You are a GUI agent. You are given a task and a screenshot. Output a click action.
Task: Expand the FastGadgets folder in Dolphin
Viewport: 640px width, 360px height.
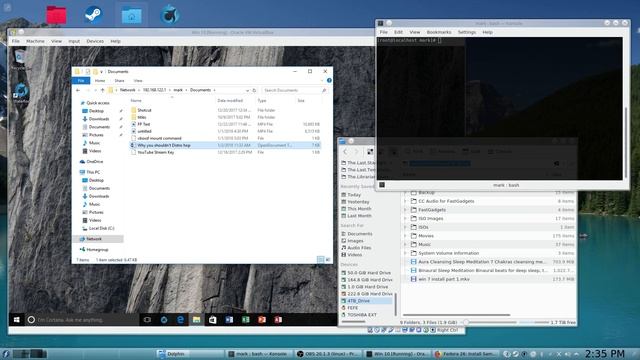click(x=405, y=210)
